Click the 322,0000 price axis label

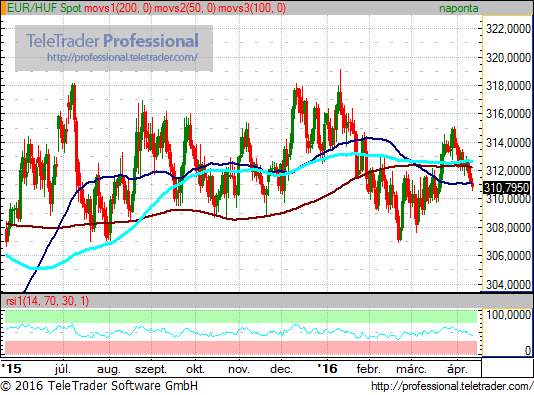(x=508, y=29)
